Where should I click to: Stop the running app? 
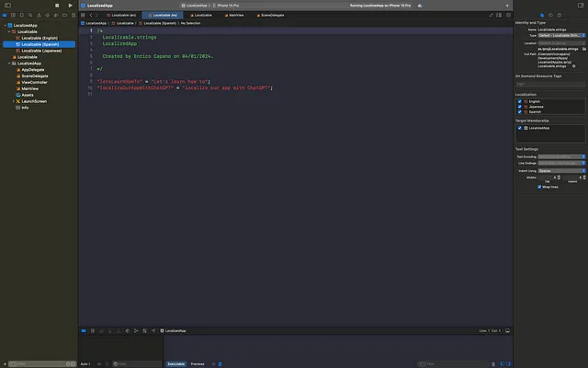pyautogui.click(x=57, y=6)
